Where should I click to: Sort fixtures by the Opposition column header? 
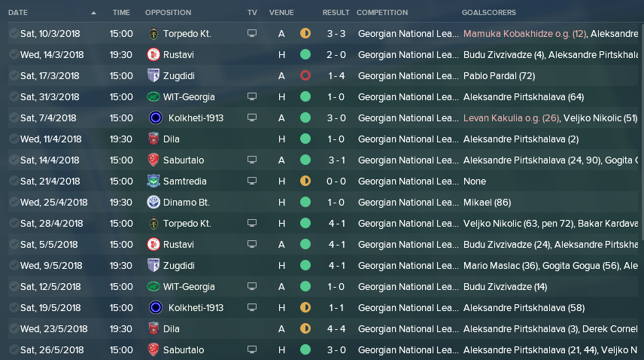click(x=168, y=12)
